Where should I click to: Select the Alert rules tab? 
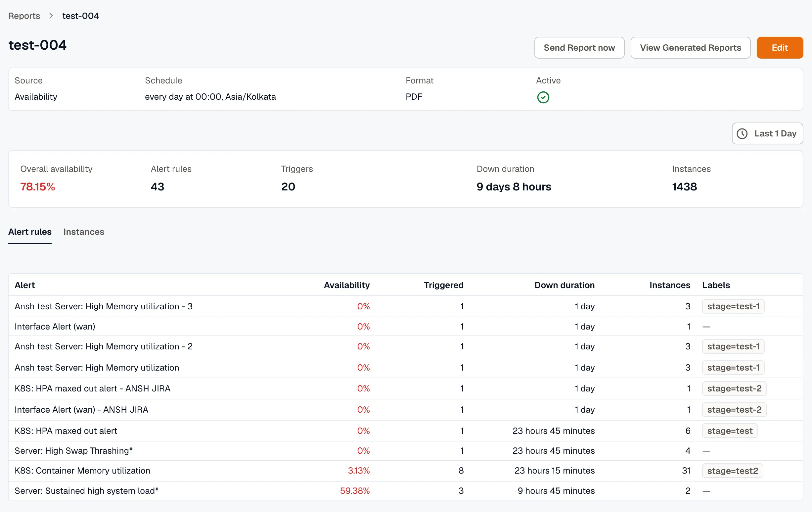30,232
